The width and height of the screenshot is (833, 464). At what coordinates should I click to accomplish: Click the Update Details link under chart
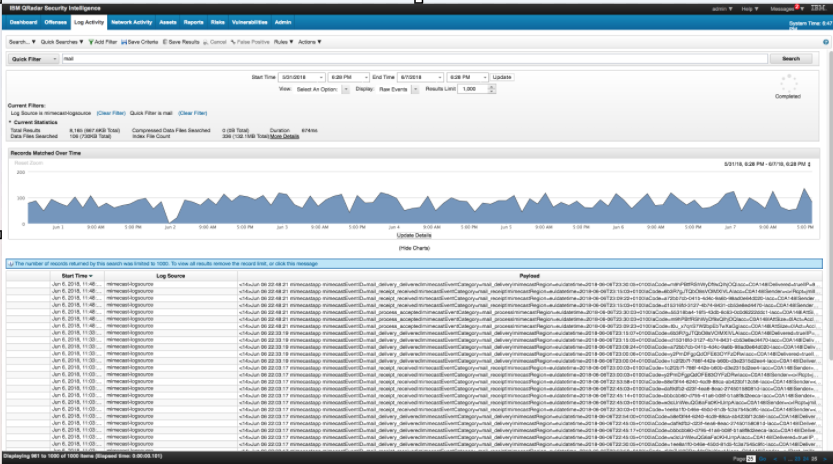click(413, 234)
